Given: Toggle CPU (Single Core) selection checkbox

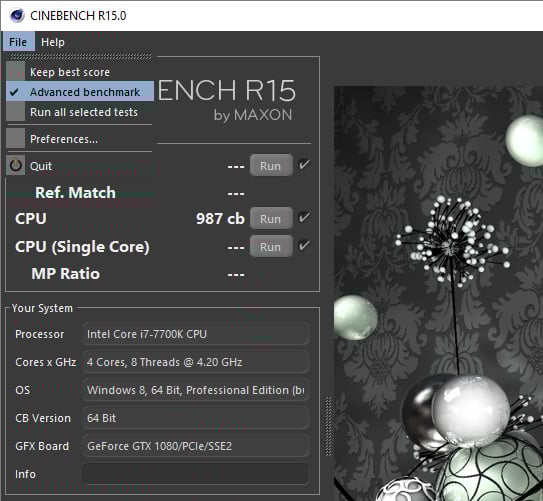Looking at the screenshot, I should (304, 246).
